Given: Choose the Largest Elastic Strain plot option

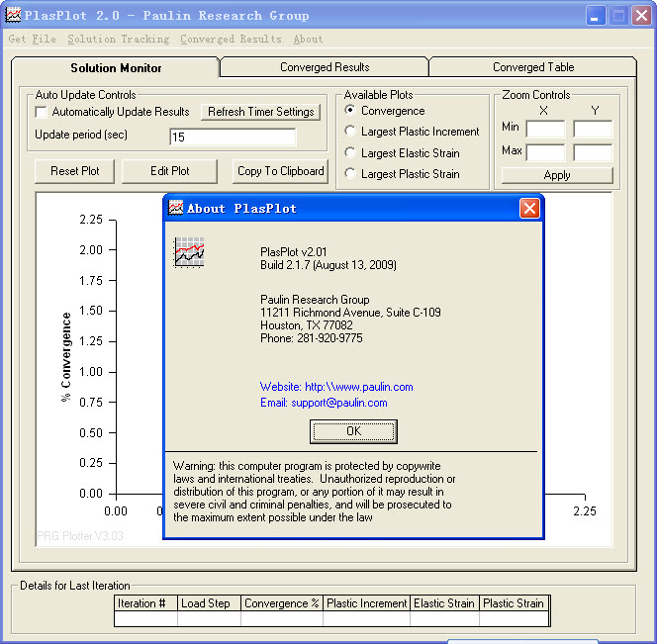Looking at the screenshot, I should [x=350, y=152].
